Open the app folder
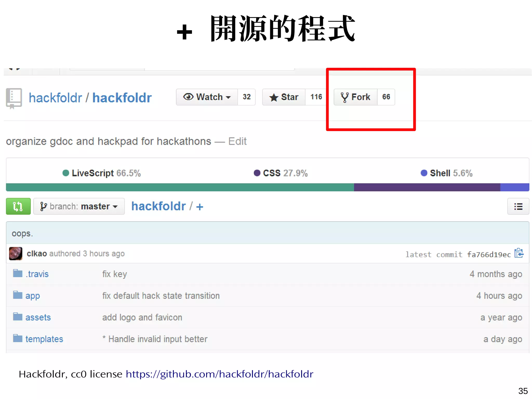The height and width of the screenshot is (399, 532). [x=33, y=296]
